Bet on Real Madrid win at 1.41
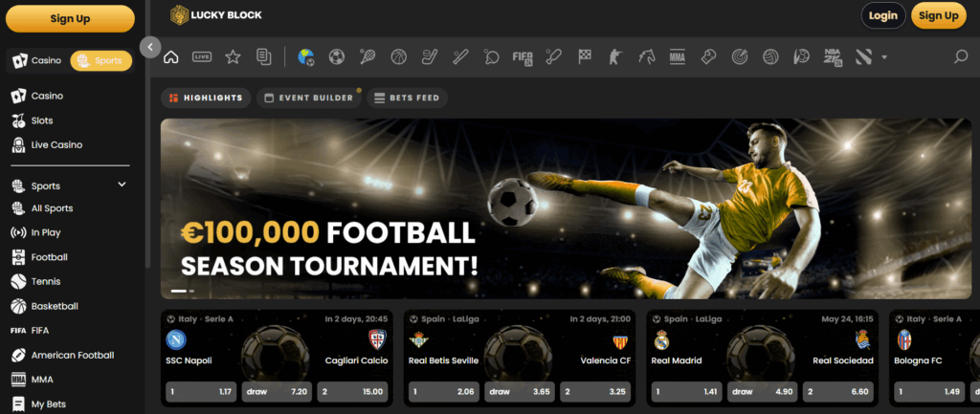Viewport: 980px width, 414px height. [686, 391]
